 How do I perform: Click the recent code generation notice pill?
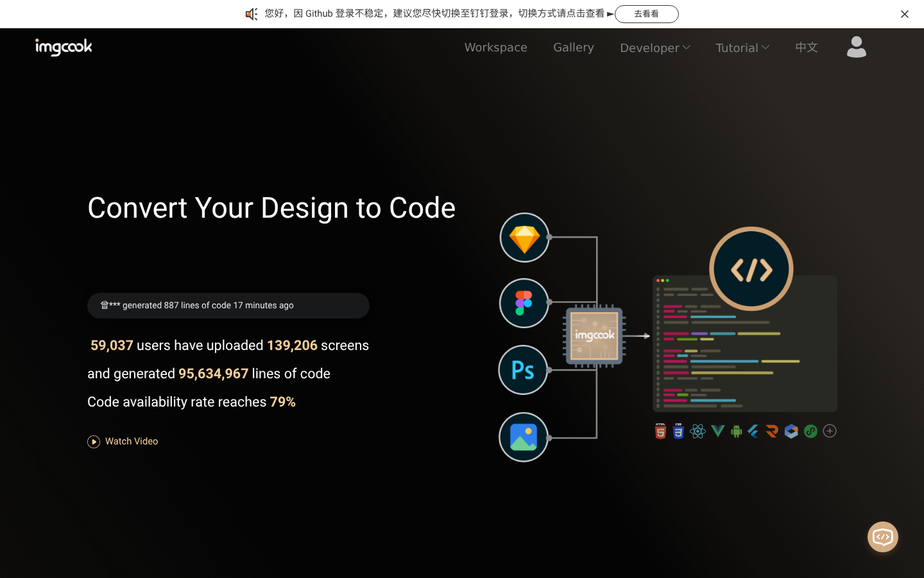click(228, 306)
